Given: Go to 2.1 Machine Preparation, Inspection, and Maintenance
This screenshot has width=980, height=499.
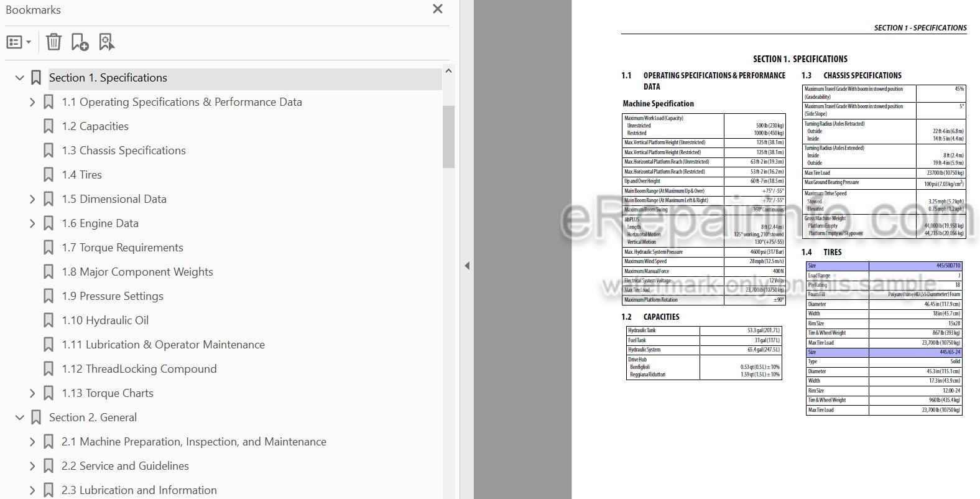Looking at the screenshot, I should coord(194,442).
